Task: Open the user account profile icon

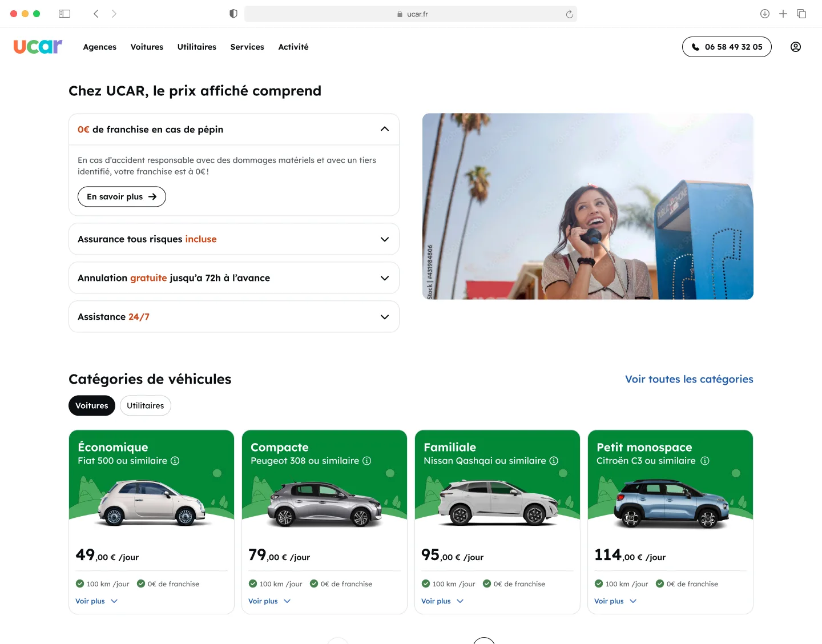Action: (796, 47)
